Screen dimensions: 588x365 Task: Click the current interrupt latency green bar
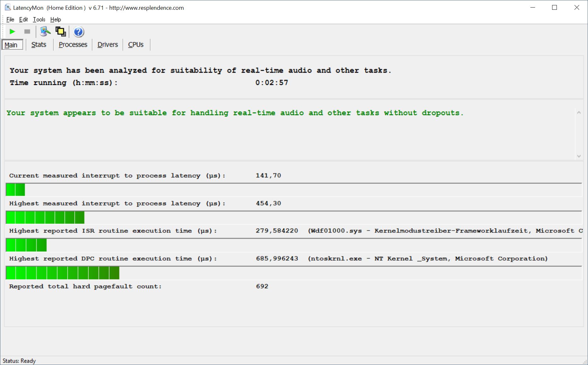15,190
